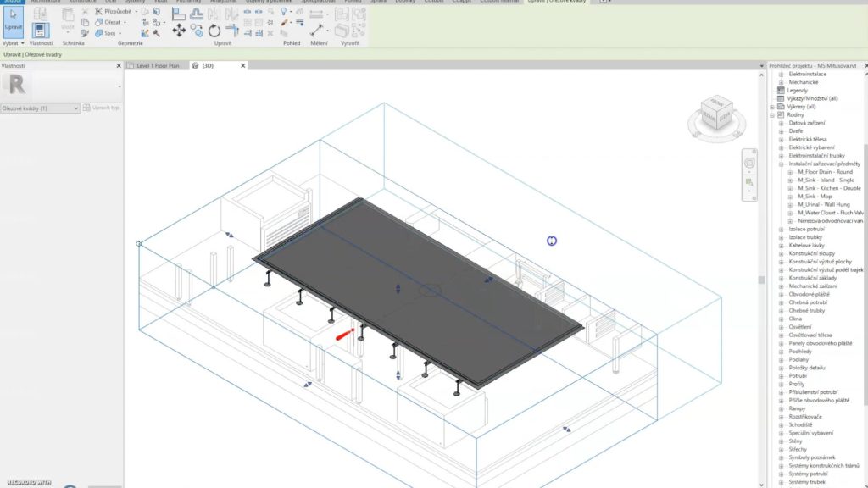868x488 pixels.
Task: Collapse the Rodiny tree node
Action: point(772,115)
